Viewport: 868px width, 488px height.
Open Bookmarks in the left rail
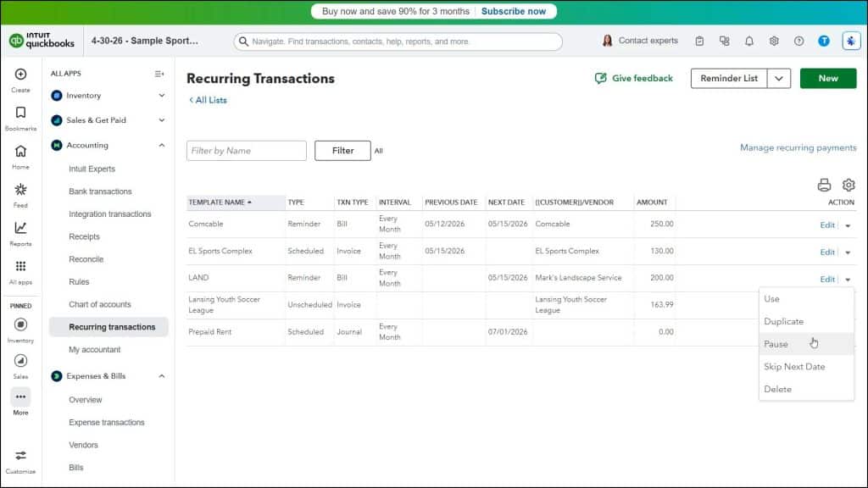(20, 113)
